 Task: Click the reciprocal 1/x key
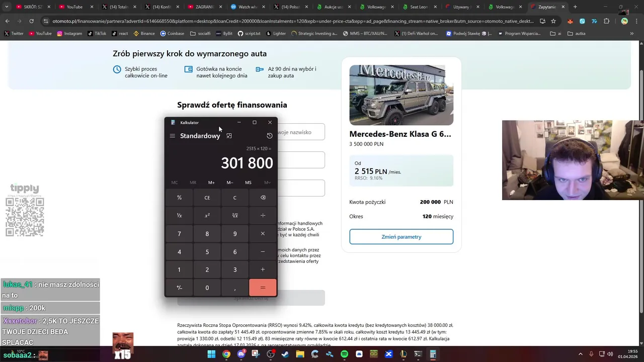(x=179, y=215)
